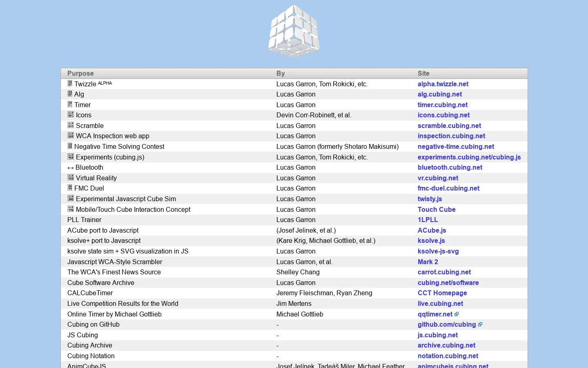The image size is (588, 368).
Task: Open experiments.cubing.net/cubing.js link
Action: pos(469,157)
